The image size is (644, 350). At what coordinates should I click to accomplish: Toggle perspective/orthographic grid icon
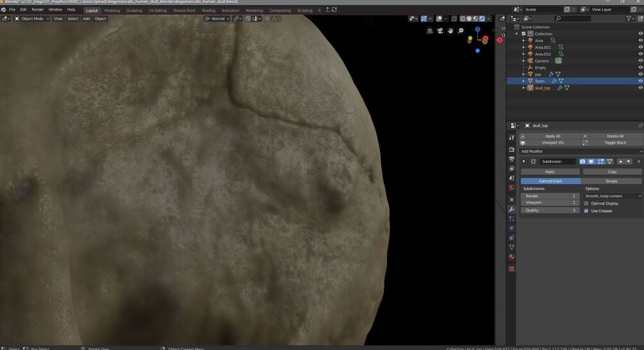(x=429, y=31)
